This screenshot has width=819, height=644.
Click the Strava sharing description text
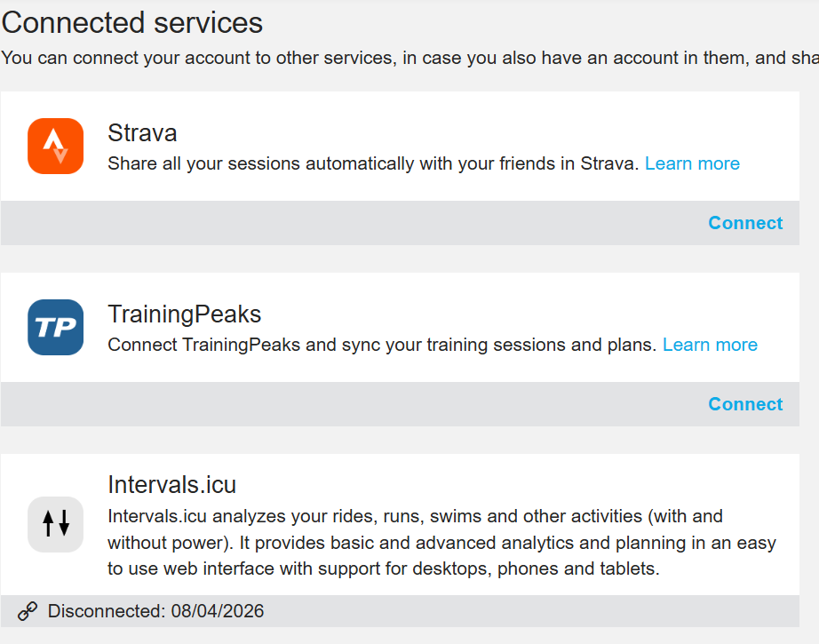tap(373, 163)
